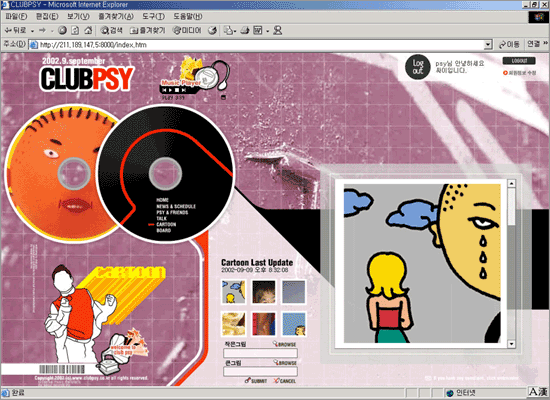Open the 회원정보 수정 link
The width and height of the screenshot is (550, 400).
[x=520, y=73]
